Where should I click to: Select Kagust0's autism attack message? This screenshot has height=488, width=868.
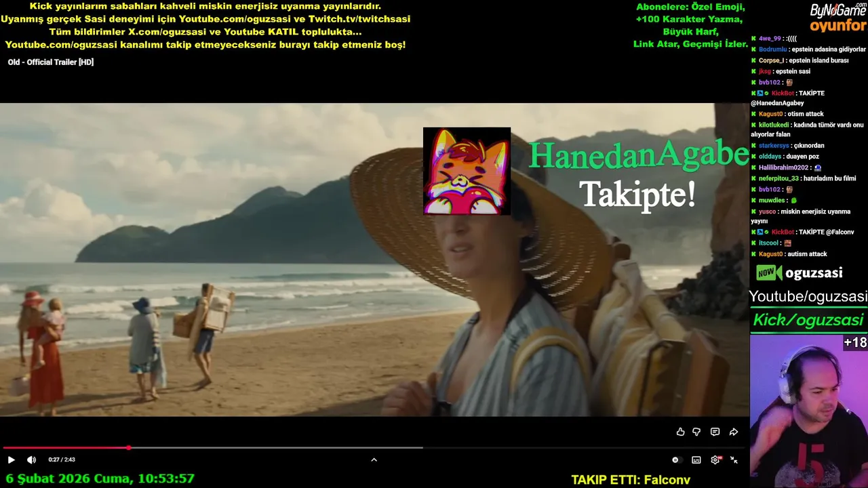click(789, 254)
